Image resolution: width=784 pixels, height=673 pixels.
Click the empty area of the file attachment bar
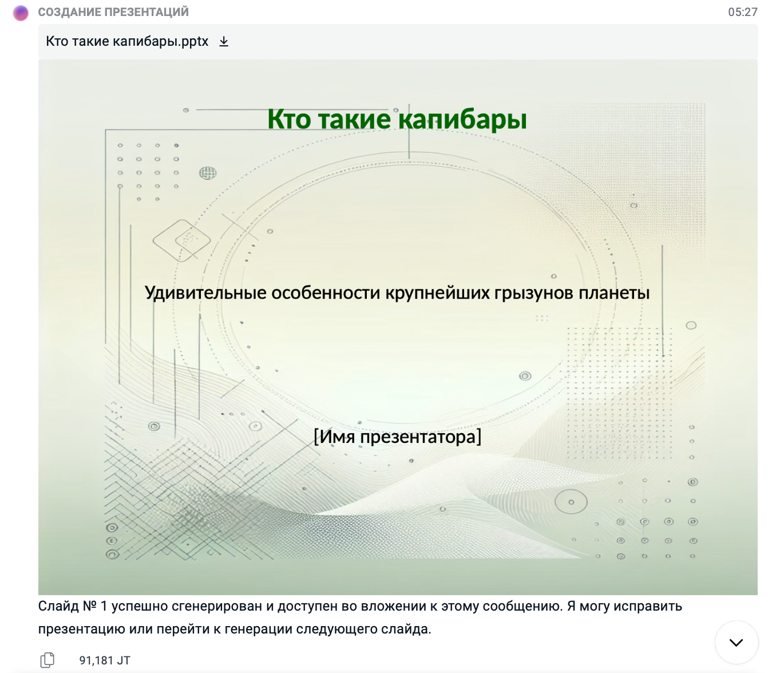(x=486, y=41)
